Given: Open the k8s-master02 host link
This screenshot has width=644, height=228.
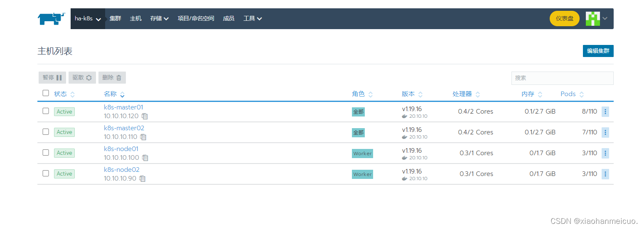Looking at the screenshot, I should (x=124, y=128).
